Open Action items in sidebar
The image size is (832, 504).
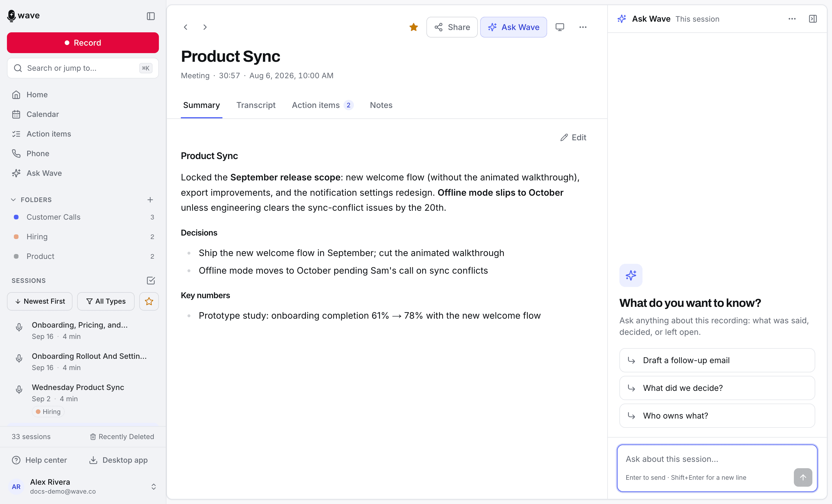tap(83, 134)
